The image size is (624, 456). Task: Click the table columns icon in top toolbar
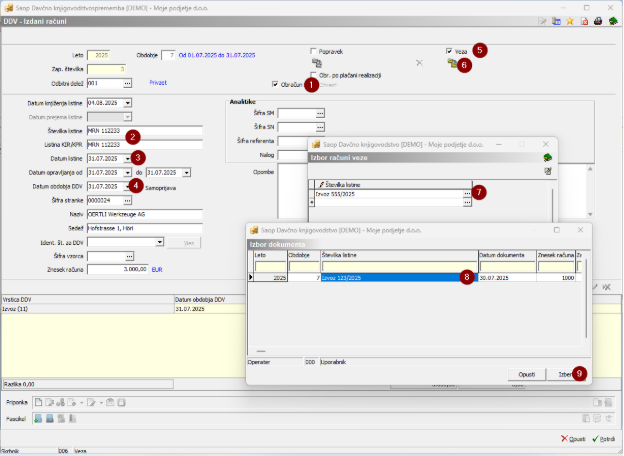pos(556,21)
